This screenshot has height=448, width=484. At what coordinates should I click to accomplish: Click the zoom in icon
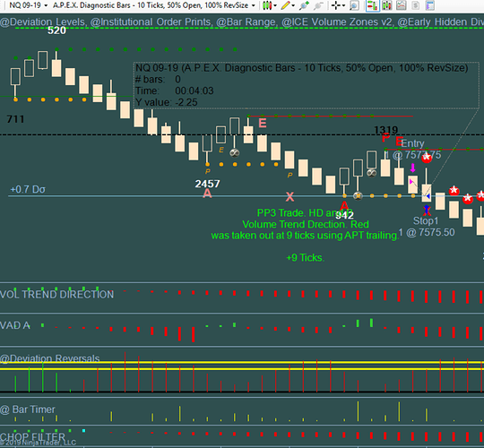click(304, 5)
